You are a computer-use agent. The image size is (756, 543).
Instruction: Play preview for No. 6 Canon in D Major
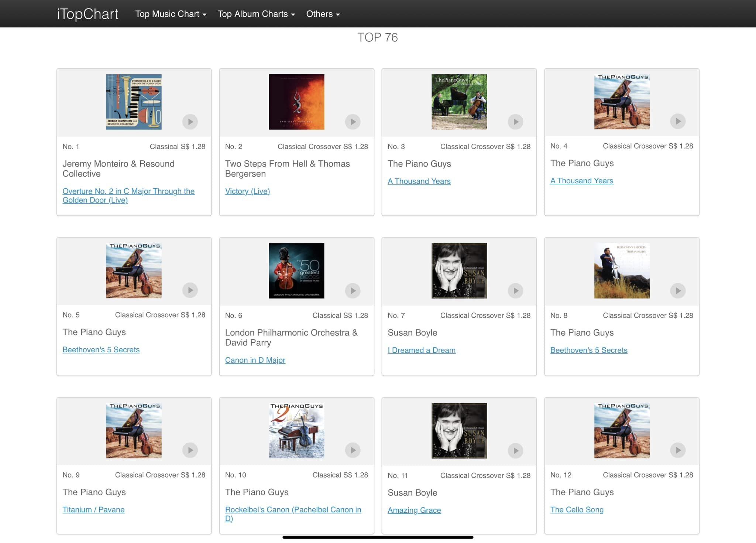pos(353,291)
